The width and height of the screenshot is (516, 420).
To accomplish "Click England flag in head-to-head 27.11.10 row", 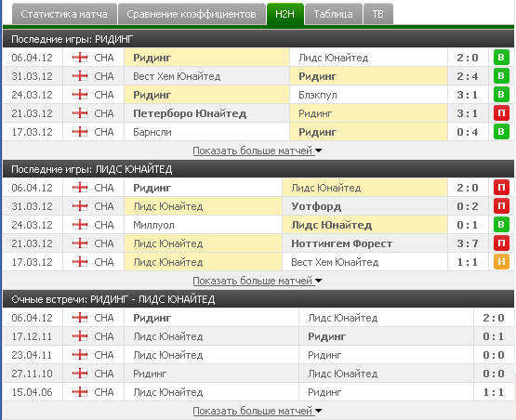I will [x=80, y=374].
